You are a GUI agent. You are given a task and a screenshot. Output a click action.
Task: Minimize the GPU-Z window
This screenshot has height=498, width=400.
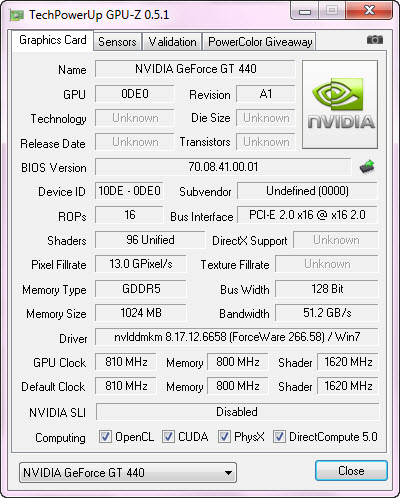305,11
